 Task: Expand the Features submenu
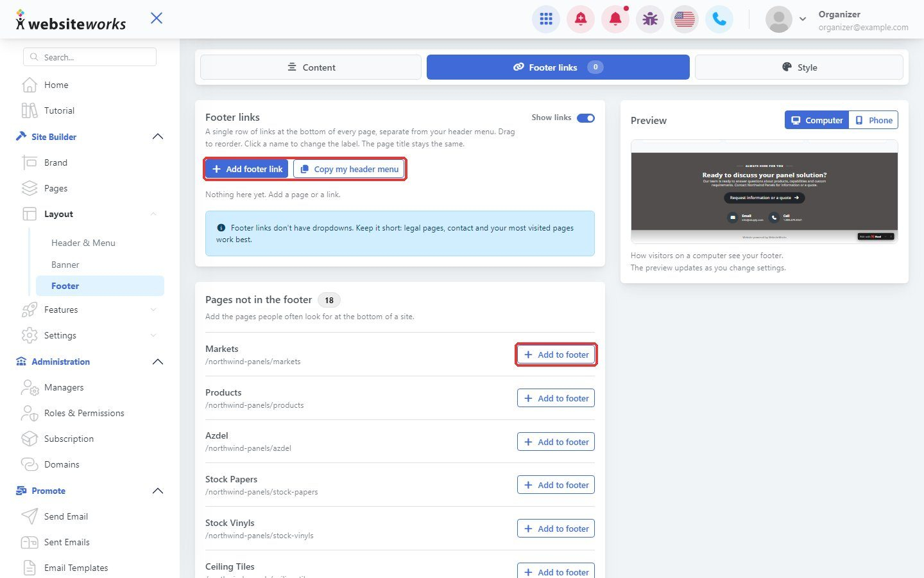153,310
